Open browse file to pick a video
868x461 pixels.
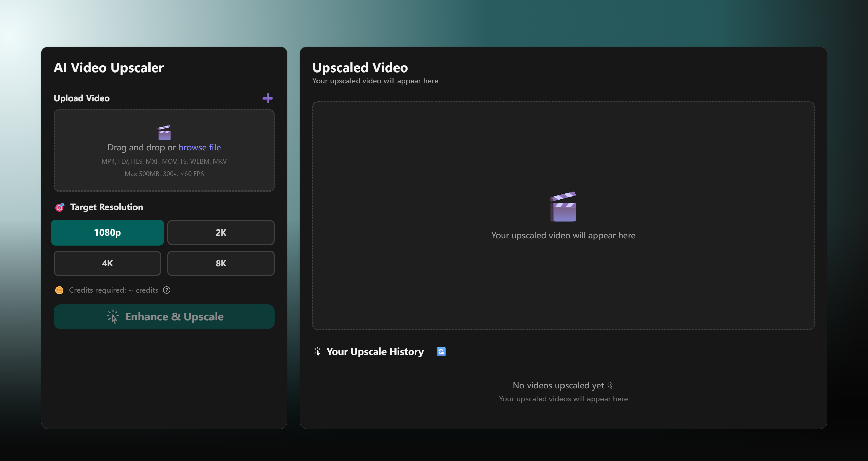point(199,147)
